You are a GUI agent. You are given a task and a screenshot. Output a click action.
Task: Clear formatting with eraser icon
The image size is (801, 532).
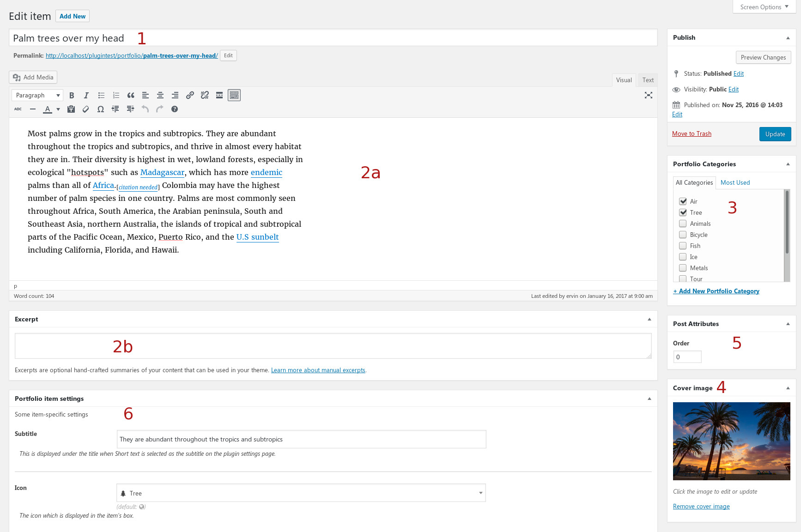point(86,109)
